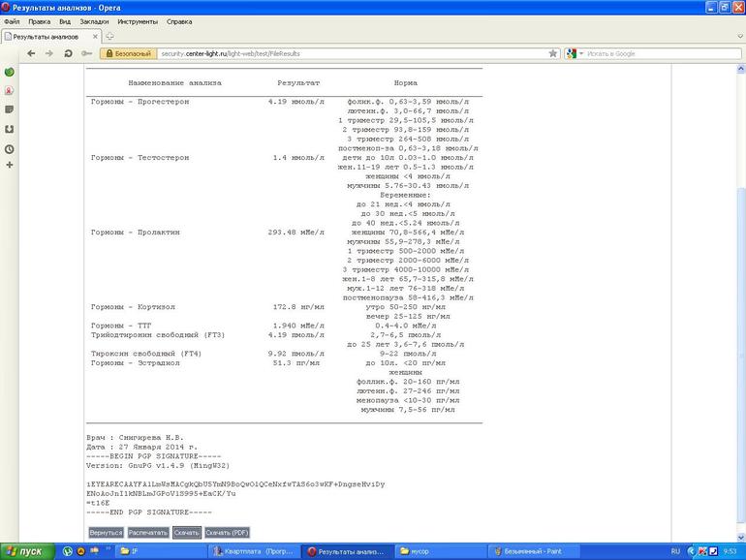Click the '293.48 мМе/л' result value

coord(295,233)
